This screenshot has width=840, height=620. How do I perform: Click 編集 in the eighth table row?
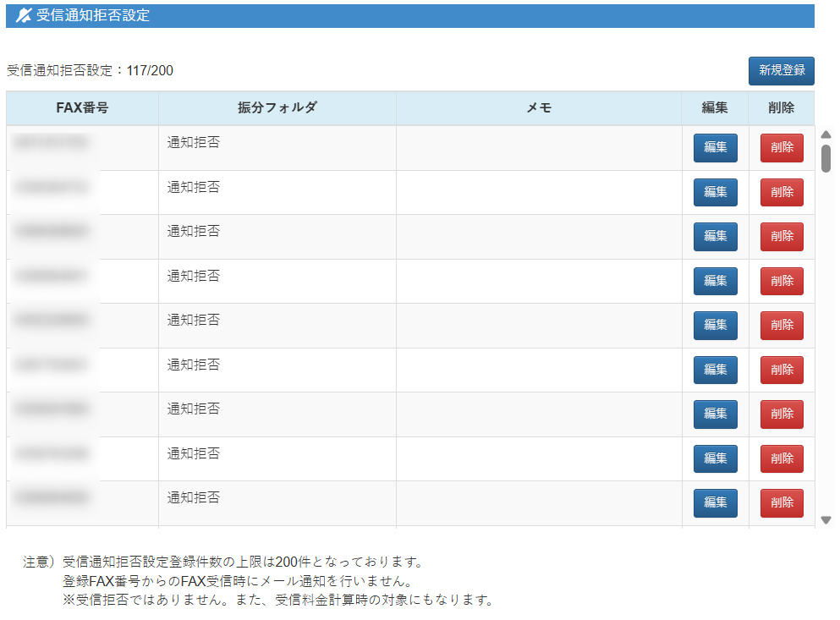(x=715, y=458)
